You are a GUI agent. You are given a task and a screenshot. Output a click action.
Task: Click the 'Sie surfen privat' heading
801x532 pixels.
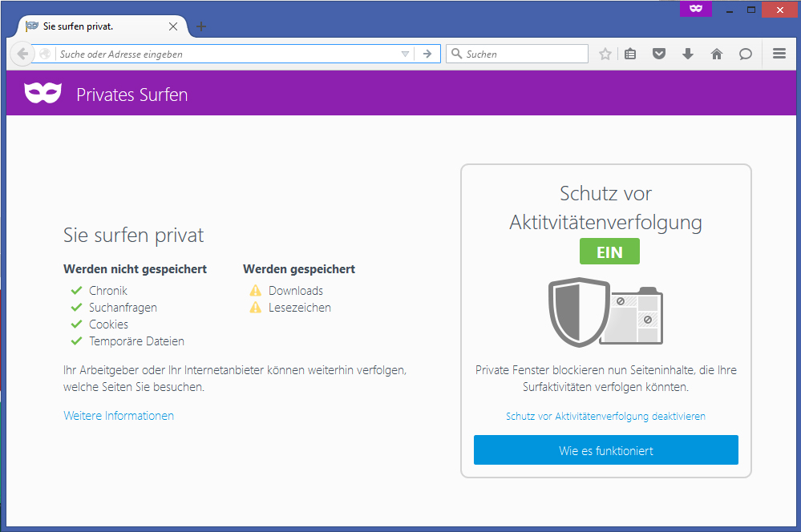click(x=133, y=235)
